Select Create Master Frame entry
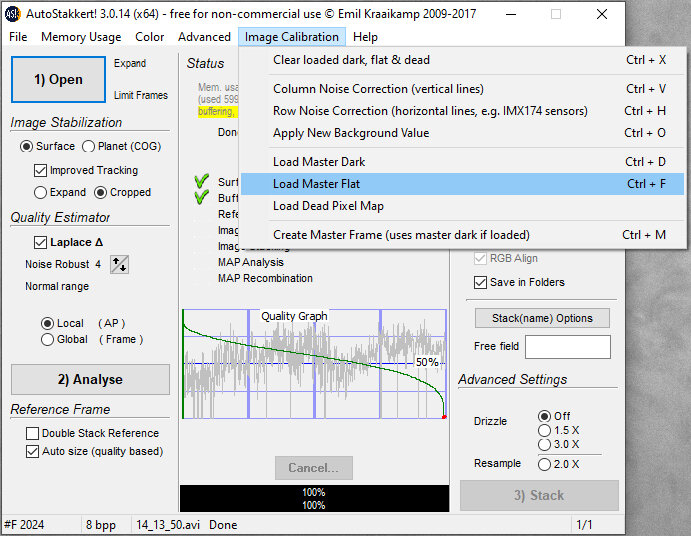 (463, 235)
